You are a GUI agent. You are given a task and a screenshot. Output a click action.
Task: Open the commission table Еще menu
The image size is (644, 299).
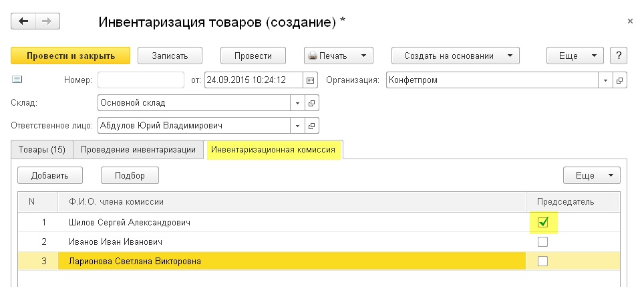(x=591, y=176)
